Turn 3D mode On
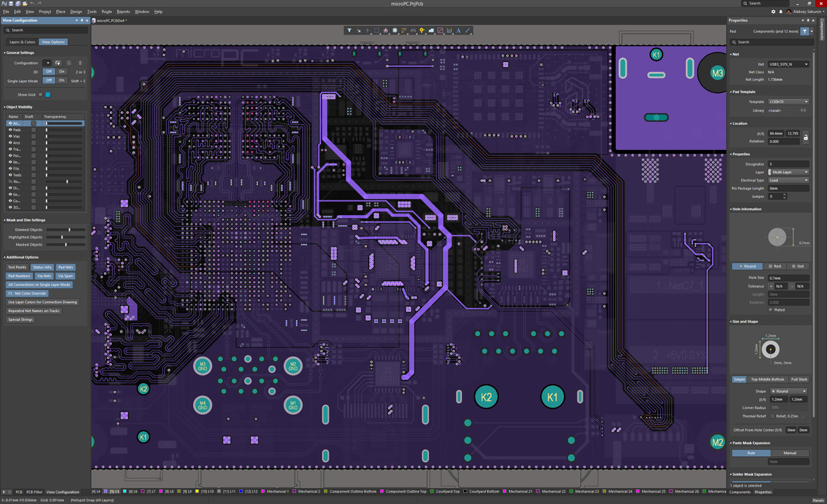The width and height of the screenshot is (827, 504). 62,71
